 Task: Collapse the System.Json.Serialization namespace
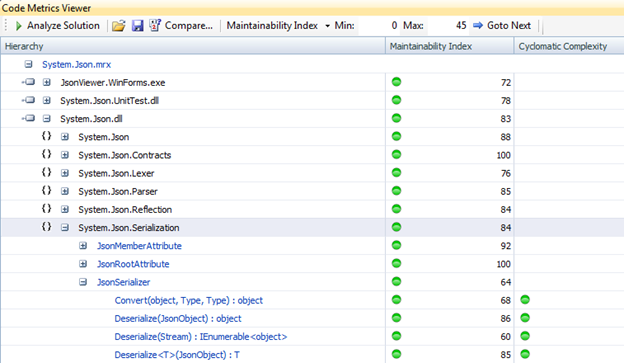[65, 228]
